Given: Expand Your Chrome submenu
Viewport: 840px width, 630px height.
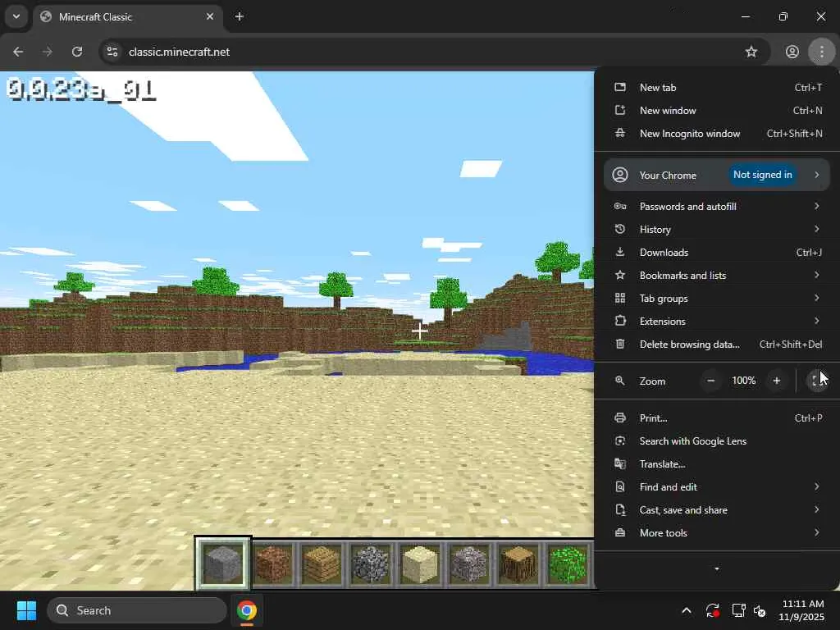Looking at the screenshot, I should tap(717, 175).
